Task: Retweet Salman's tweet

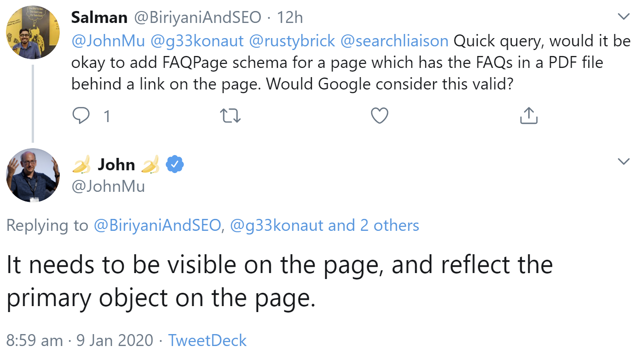Action: (x=231, y=116)
